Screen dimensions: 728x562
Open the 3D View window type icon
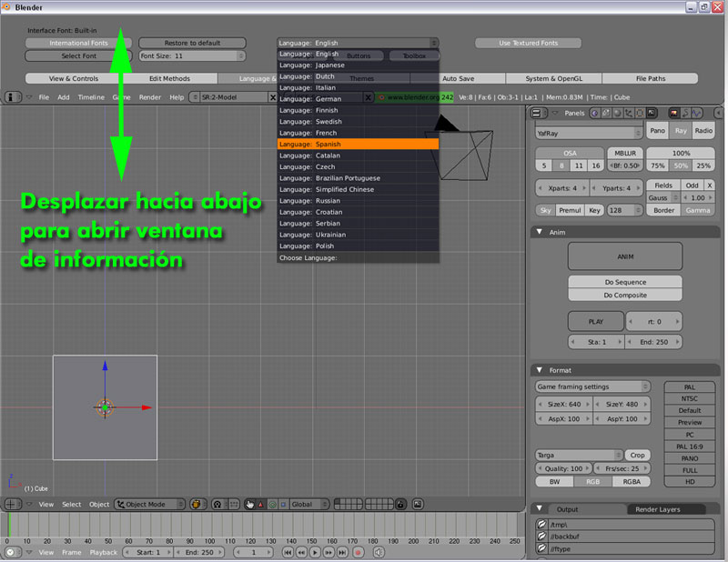point(13,504)
